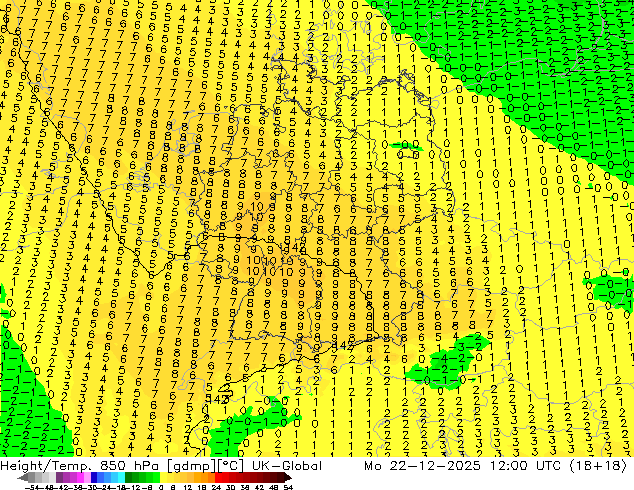Click the bright red swatch in the color legend

218,477
